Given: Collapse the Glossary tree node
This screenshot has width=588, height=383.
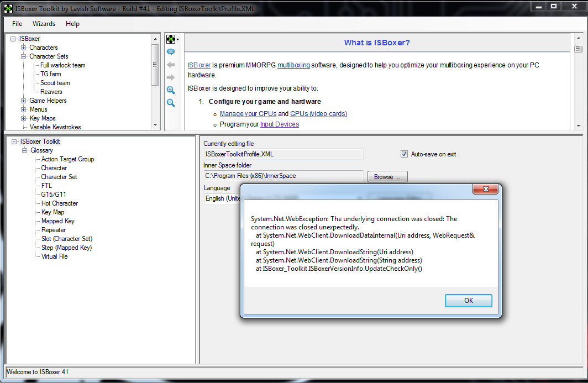Looking at the screenshot, I should point(24,150).
